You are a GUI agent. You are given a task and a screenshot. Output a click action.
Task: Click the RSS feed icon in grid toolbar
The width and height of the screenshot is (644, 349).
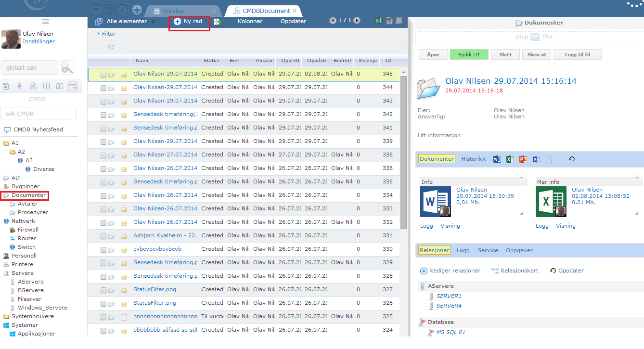point(399,21)
